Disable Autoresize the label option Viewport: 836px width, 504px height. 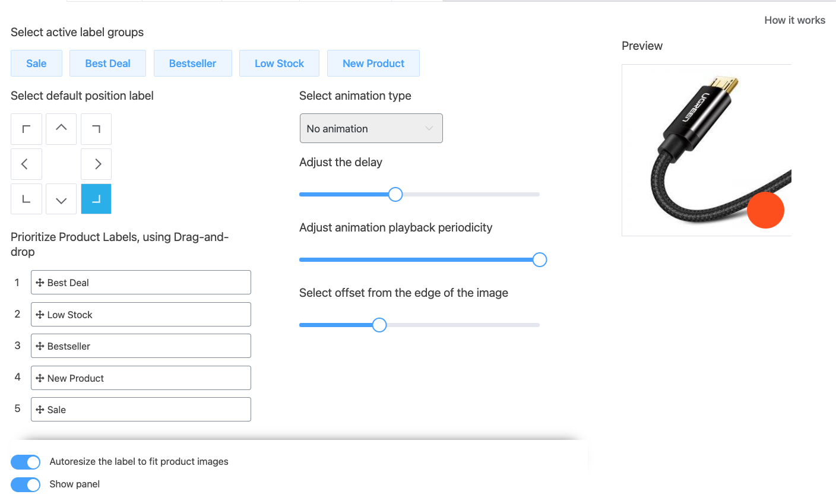[25, 462]
